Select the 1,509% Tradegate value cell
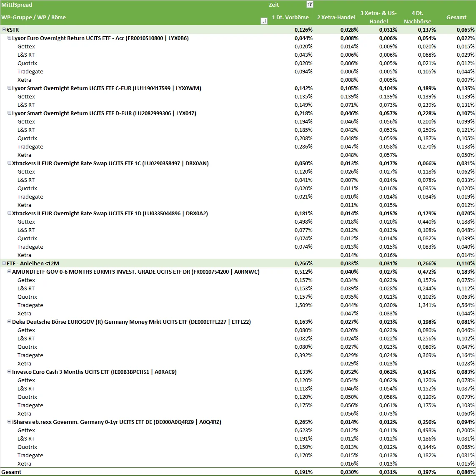The image size is (476, 476). pyautogui.click(x=303, y=305)
